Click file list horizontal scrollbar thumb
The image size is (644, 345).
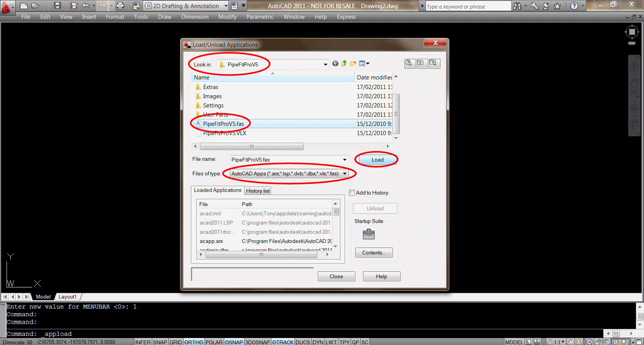tap(252, 146)
